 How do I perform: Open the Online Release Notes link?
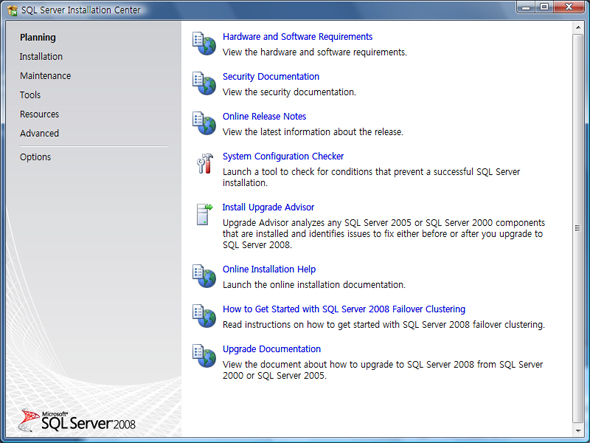coord(264,116)
